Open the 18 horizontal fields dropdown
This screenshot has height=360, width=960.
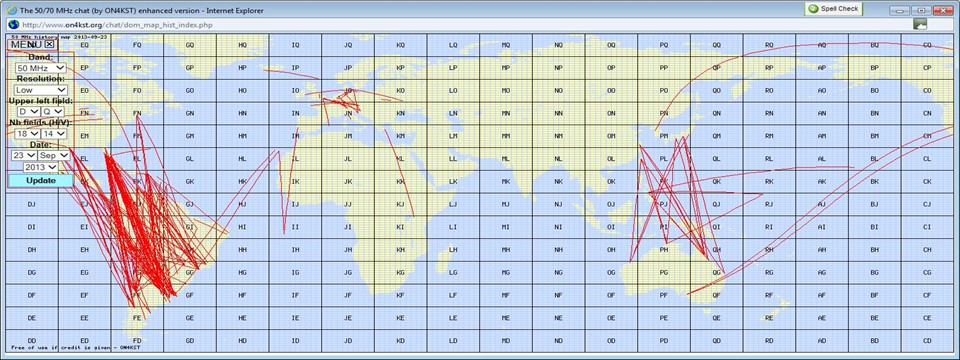click(x=28, y=133)
